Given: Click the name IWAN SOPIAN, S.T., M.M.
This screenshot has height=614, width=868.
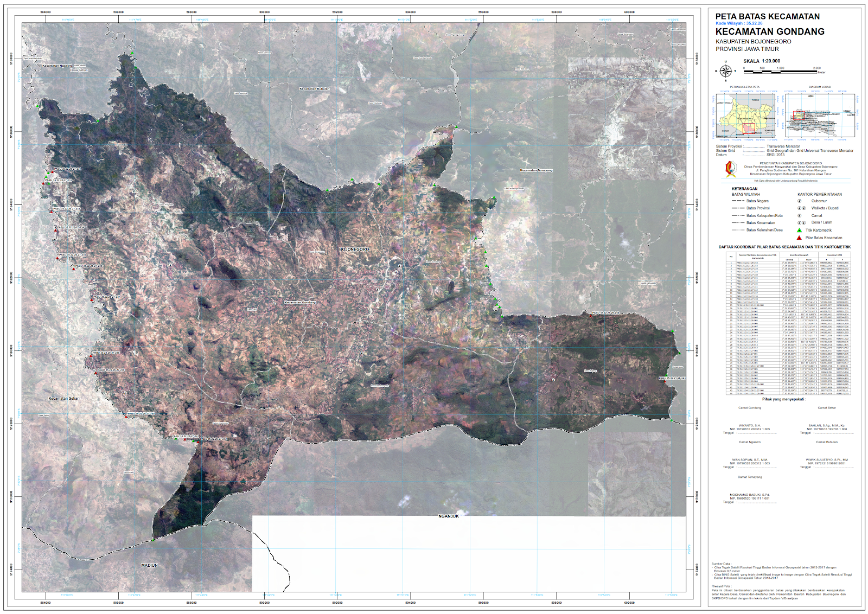Looking at the screenshot, I should 750,460.
